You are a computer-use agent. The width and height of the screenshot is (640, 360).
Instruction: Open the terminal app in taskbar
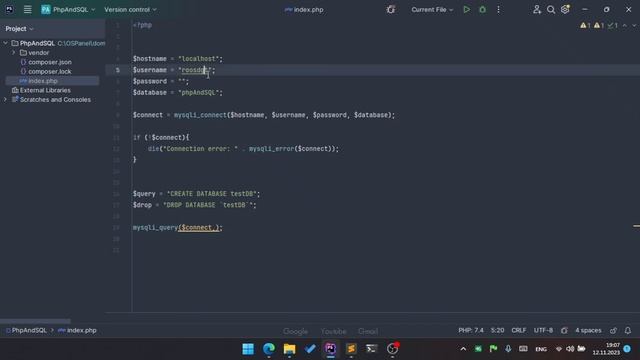tap(371, 349)
